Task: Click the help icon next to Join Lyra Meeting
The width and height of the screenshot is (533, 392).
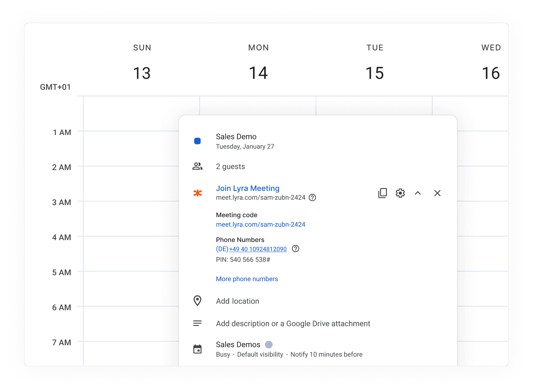Action: point(312,197)
